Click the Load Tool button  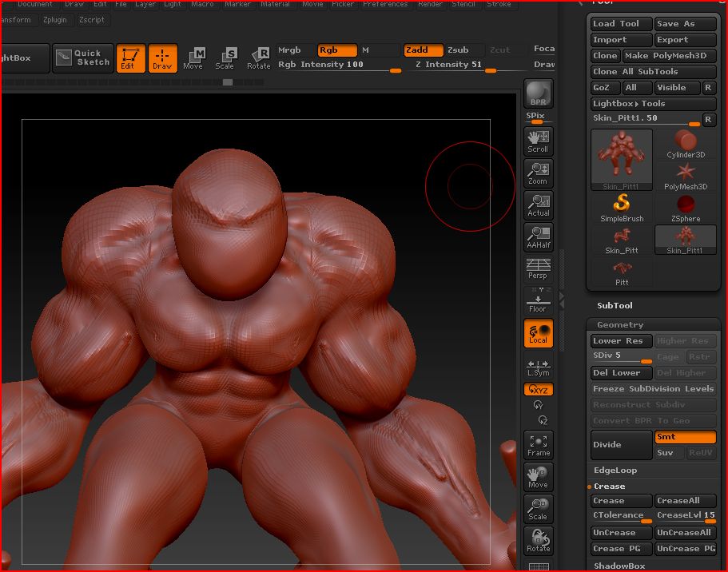(x=621, y=24)
